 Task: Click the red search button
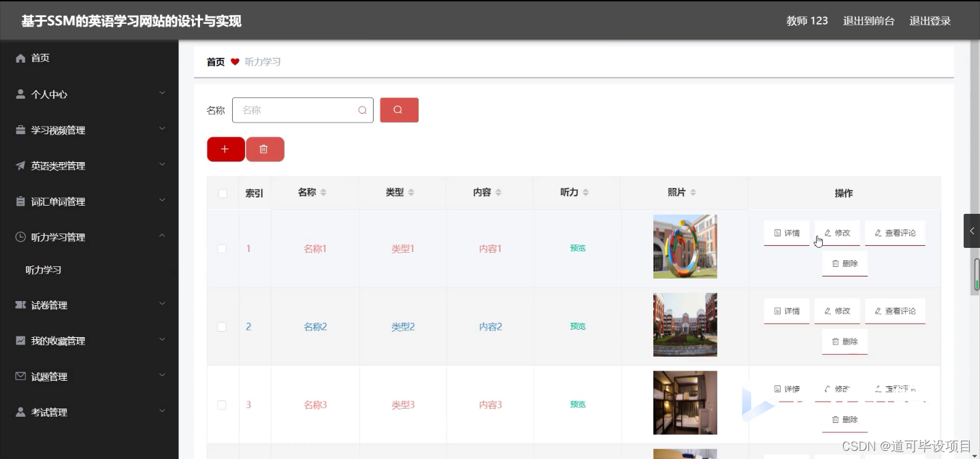point(399,110)
